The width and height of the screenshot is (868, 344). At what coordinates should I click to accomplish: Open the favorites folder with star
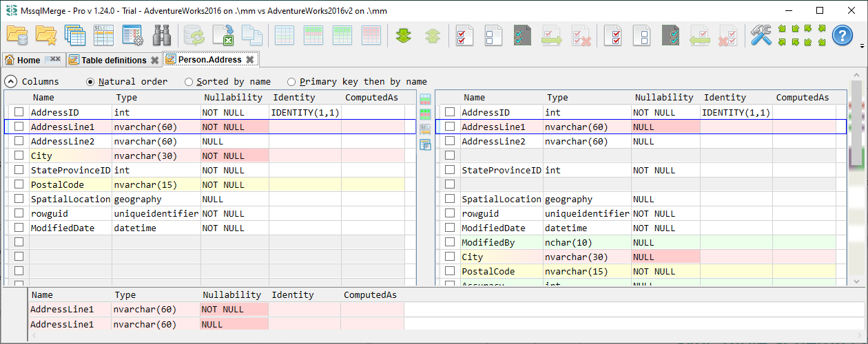coord(45,35)
